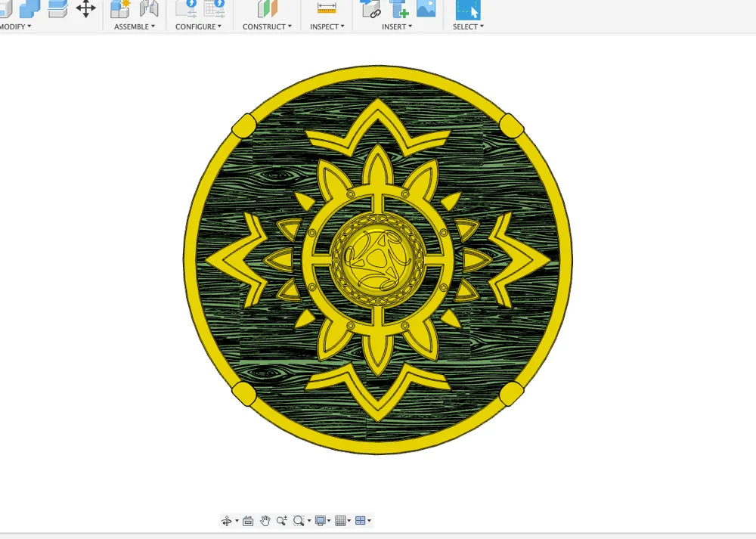Open the Viewports dropdown
The image size is (756, 539).
(361, 520)
